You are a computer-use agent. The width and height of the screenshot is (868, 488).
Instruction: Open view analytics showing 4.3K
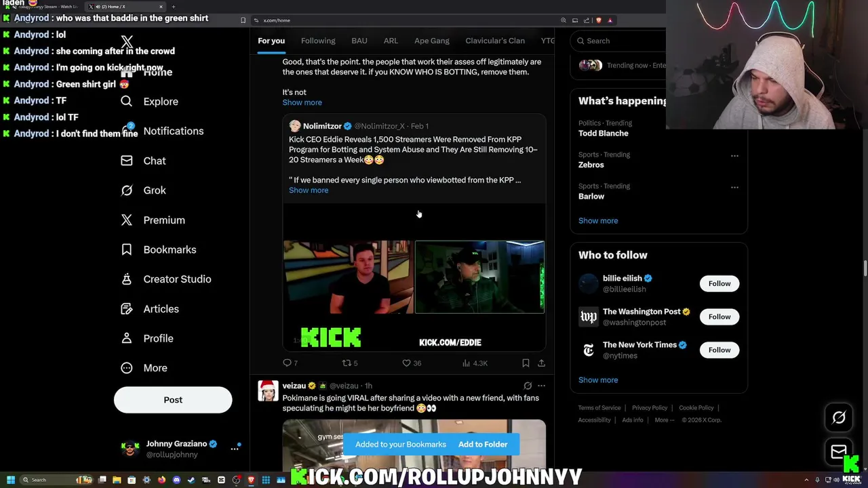point(474,363)
